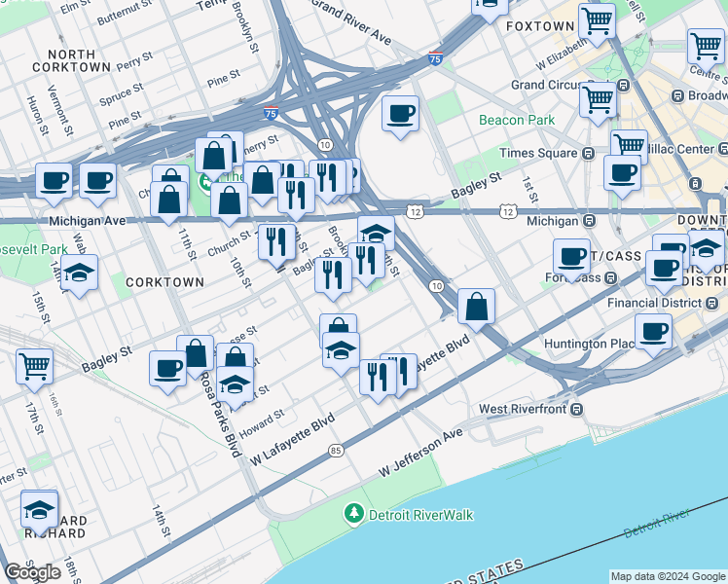The width and height of the screenshot is (728, 584).
Task: Open the graduation cap marker in downtown historic district
Action: 707,248
